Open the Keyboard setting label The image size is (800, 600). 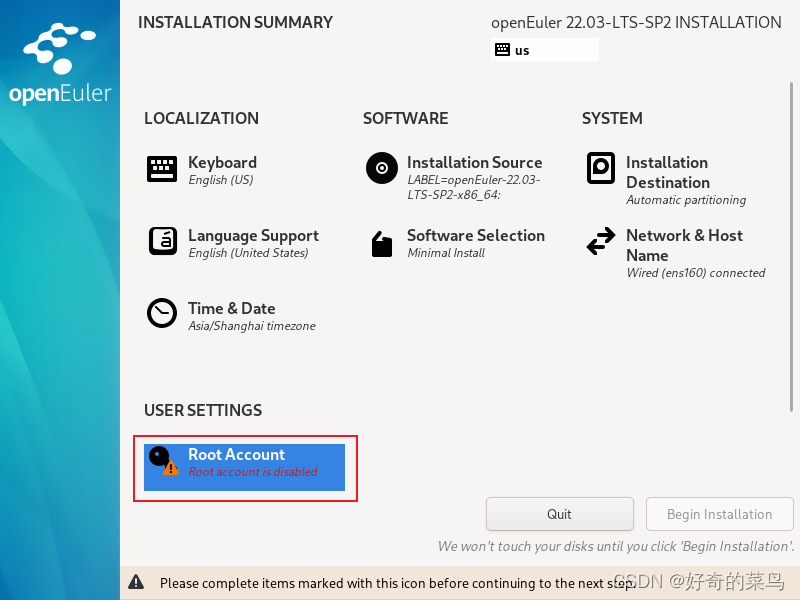222,163
